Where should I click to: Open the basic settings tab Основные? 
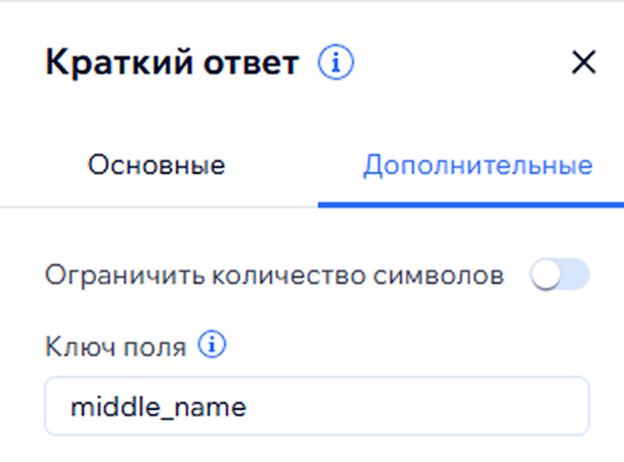pos(156,165)
